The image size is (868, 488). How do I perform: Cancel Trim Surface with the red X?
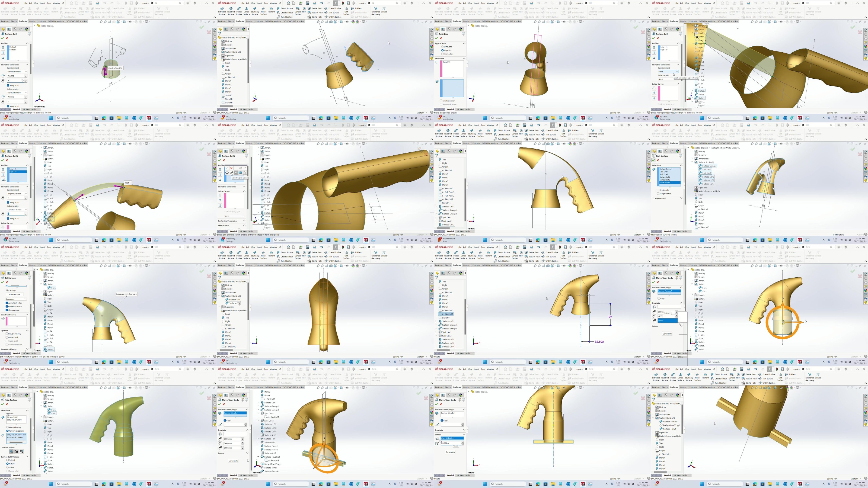7,404
